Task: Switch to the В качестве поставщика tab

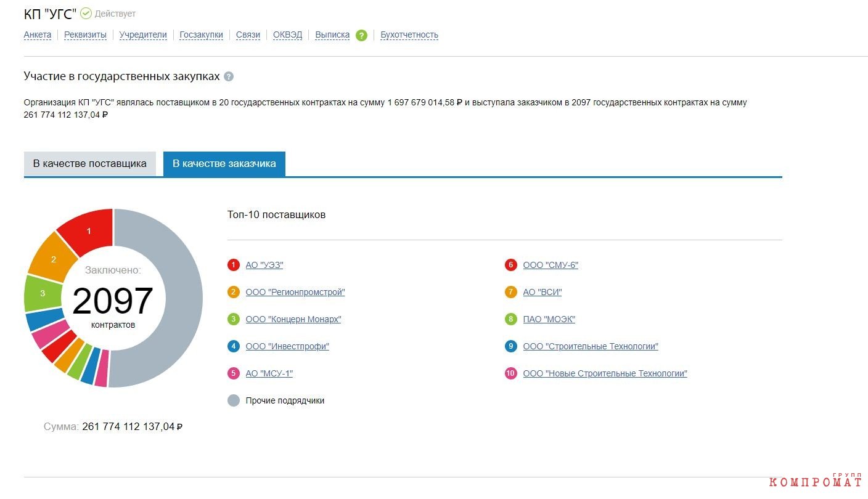Action: click(x=90, y=164)
